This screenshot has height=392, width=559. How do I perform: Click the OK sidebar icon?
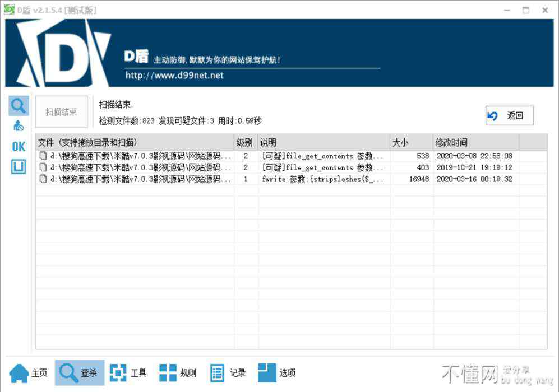click(19, 147)
